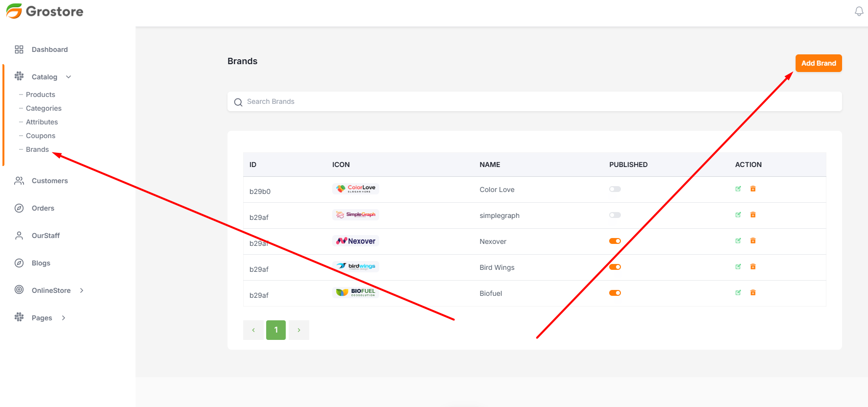Expand the Pages submenu

point(64,318)
